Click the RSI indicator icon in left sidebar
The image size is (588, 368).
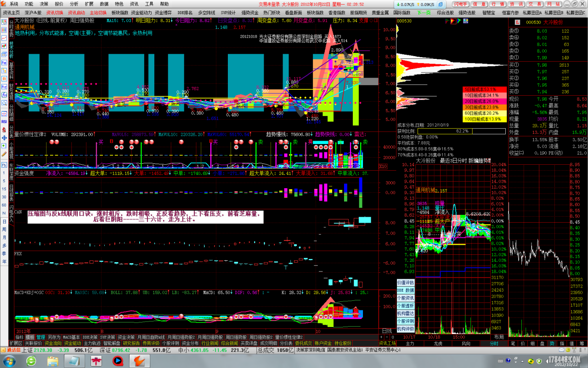4,121
